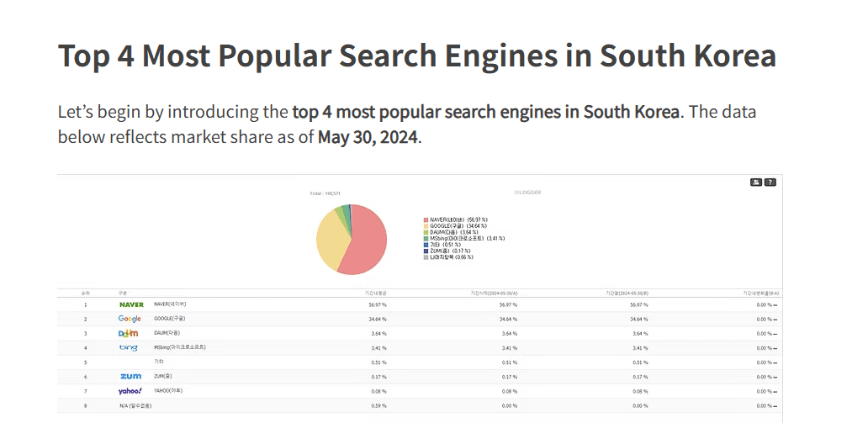Click the page heading about search engines
Screen dimensions: 868x444
(416, 56)
